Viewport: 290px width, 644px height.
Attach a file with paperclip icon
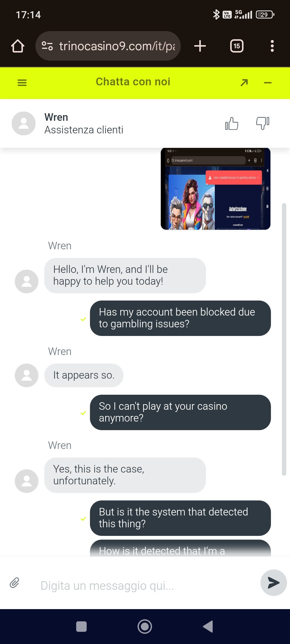(x=15, y=583)
